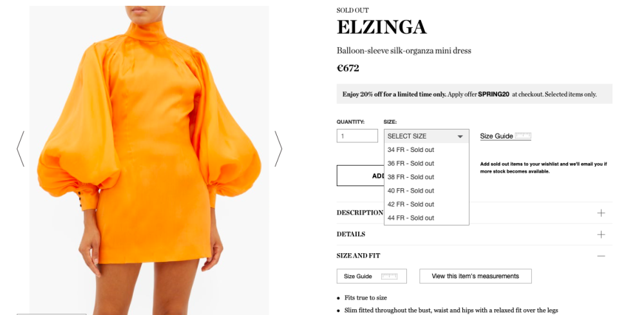Click the Add button behind the dropdown
644x315 pixels.
(361, 176)
